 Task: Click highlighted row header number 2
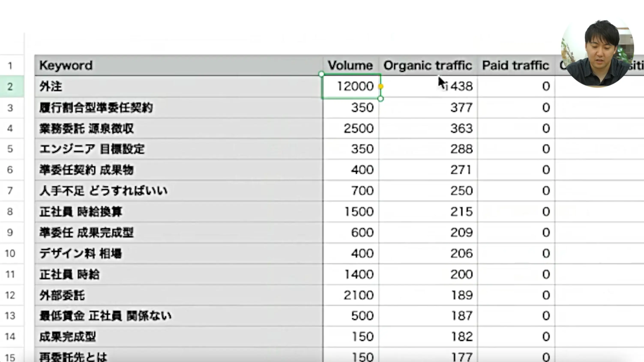tap(10, 87)
